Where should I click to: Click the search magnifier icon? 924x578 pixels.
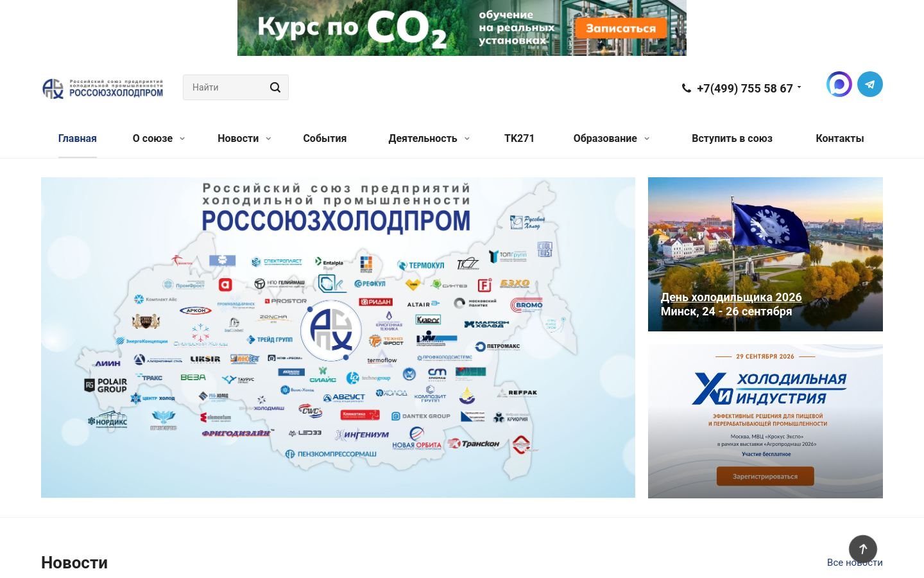275,87
